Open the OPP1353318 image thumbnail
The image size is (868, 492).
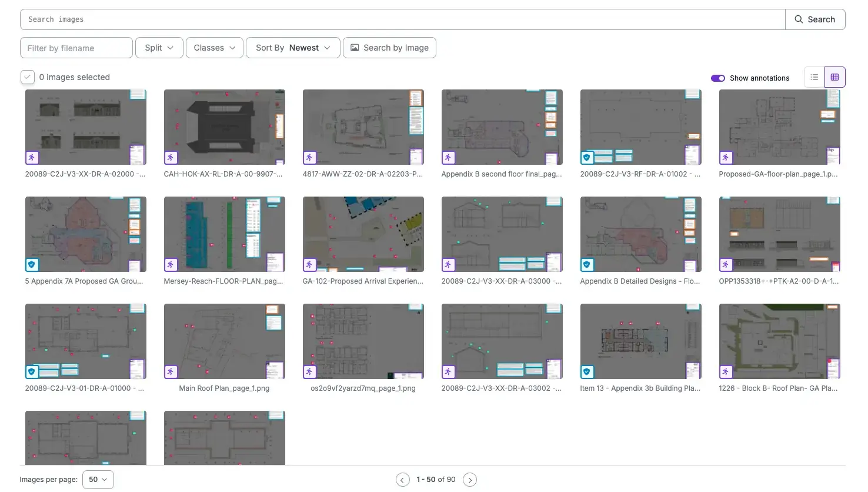tap(780, 234)
